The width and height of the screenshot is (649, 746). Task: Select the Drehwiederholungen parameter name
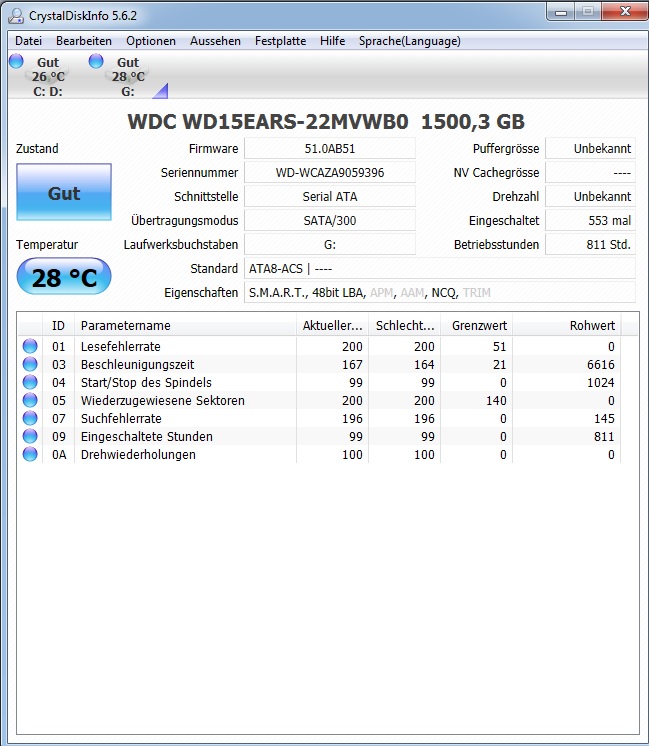[138, 455]
